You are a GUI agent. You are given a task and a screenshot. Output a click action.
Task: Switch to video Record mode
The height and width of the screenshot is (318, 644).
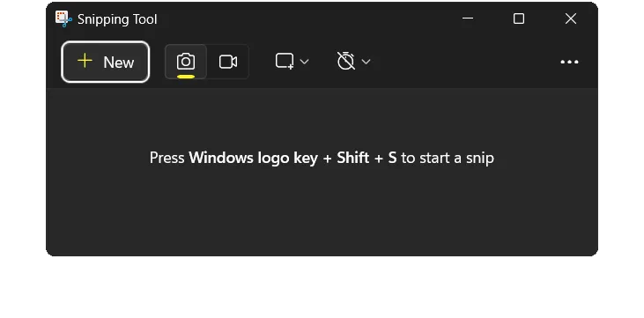pos(228,62)
